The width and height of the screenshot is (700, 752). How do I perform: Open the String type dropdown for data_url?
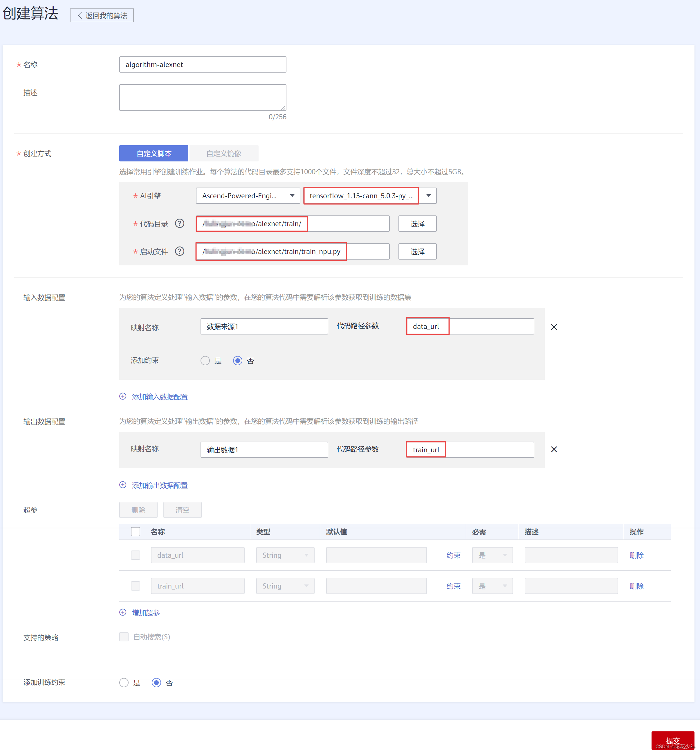click(x=285, y=555)
